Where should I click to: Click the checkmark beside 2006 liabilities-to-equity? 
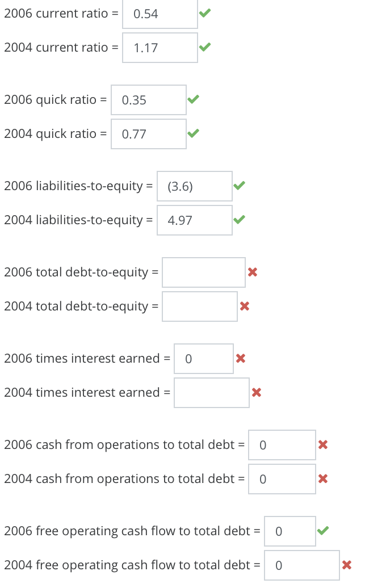pyautogui.click(x=238, y=186)
